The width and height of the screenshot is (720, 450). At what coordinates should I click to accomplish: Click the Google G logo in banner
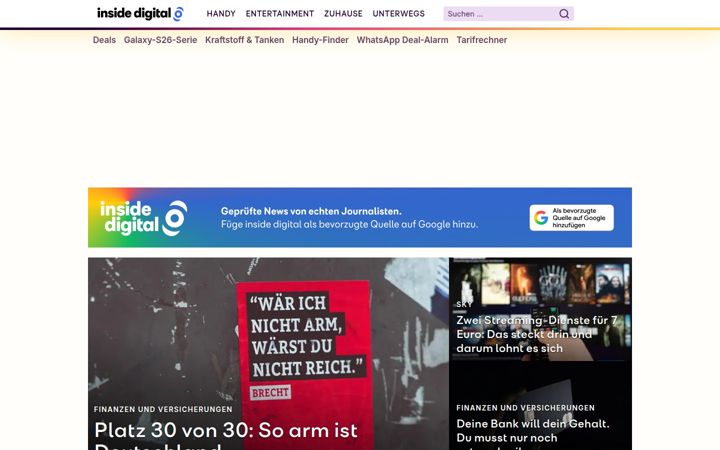(541, 218)
